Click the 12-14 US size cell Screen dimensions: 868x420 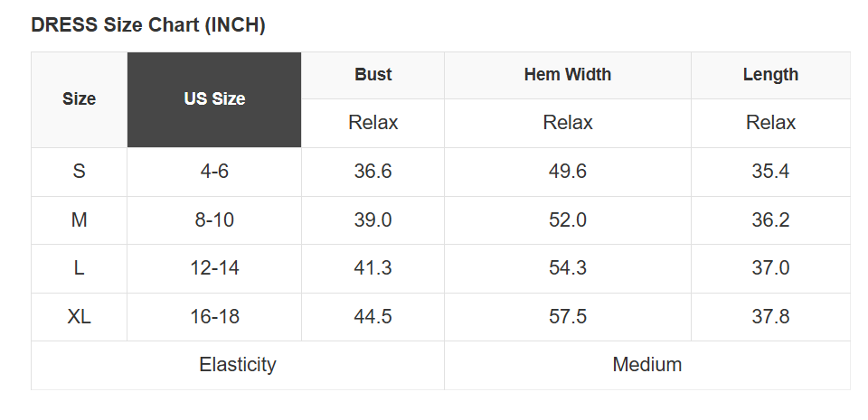coord(214,268)
